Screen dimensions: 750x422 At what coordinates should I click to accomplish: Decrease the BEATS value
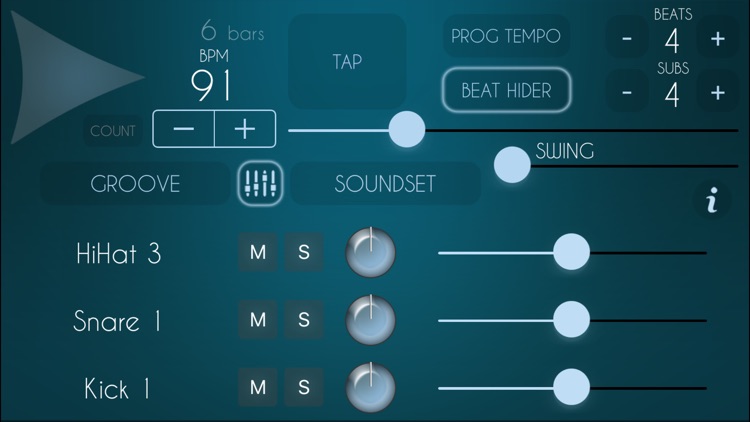click(627, 39)
